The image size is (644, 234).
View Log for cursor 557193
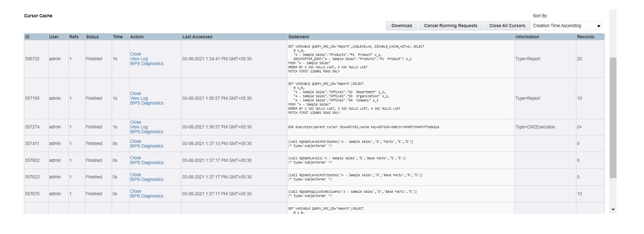click(139, 98)
